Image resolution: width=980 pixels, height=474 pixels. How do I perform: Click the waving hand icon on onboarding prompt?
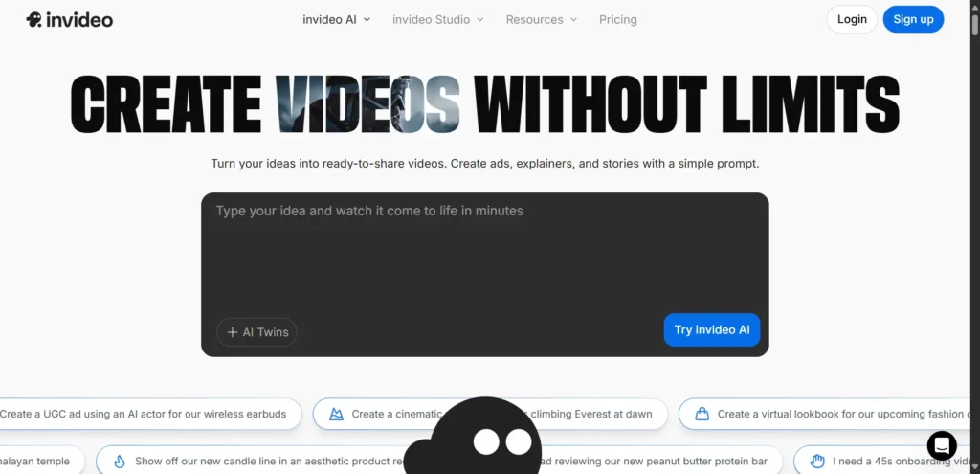pyautogui.click(x=816, y=461)
